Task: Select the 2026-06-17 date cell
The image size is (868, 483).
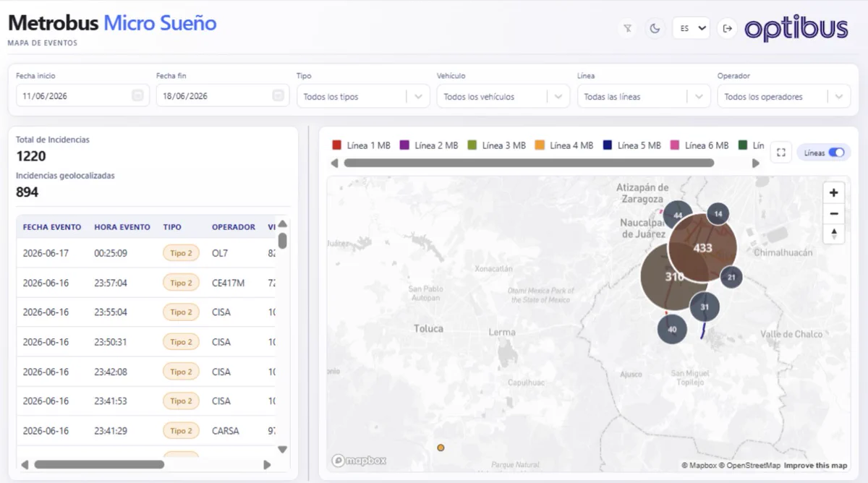Action: [x=46, y=253]
